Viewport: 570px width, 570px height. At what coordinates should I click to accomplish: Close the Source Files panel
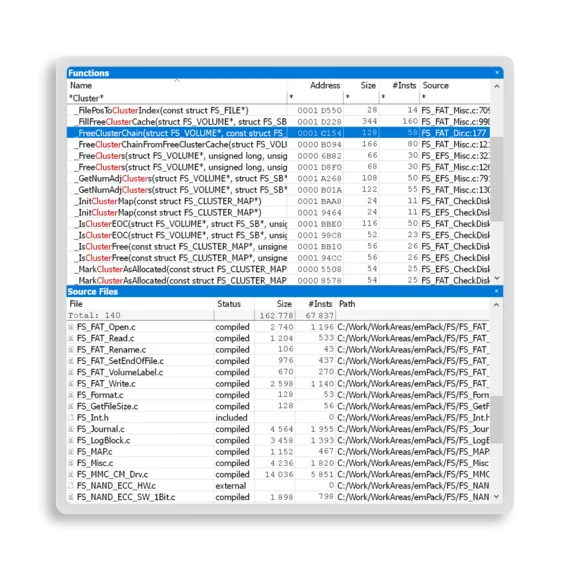[x=497, y=291]
